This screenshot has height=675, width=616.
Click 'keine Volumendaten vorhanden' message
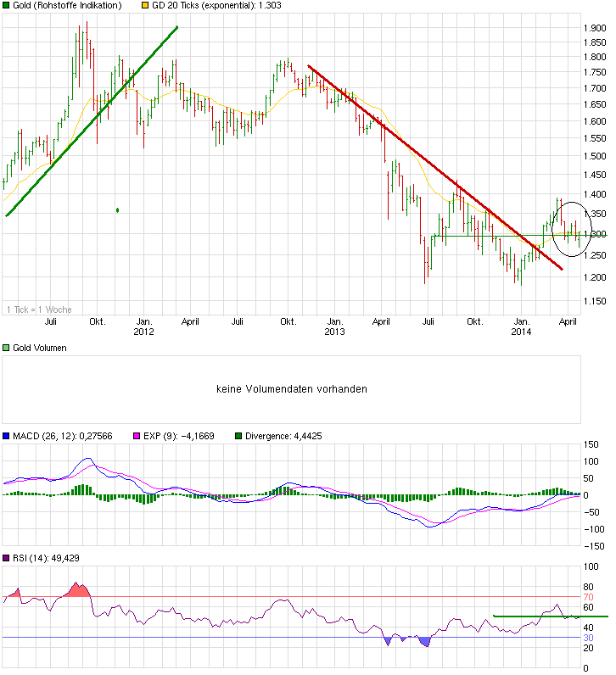tap(292, 389)
